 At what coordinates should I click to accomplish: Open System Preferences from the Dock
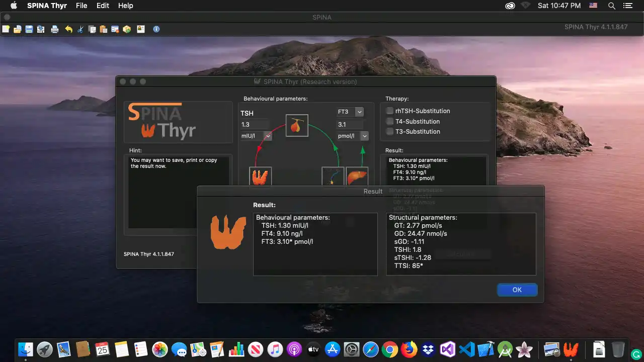pos(352,349)
